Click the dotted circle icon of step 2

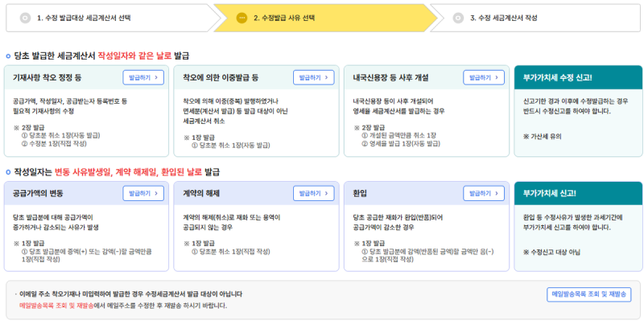pyautogui.click(x=242, y=18)
